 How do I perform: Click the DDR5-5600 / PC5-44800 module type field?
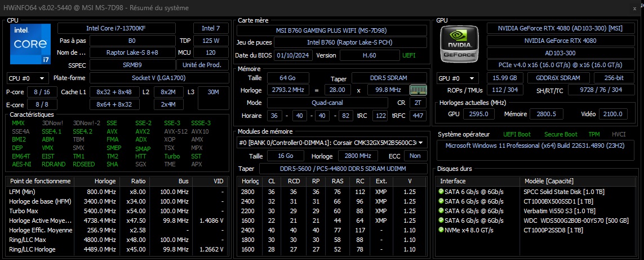click(343, 169)
